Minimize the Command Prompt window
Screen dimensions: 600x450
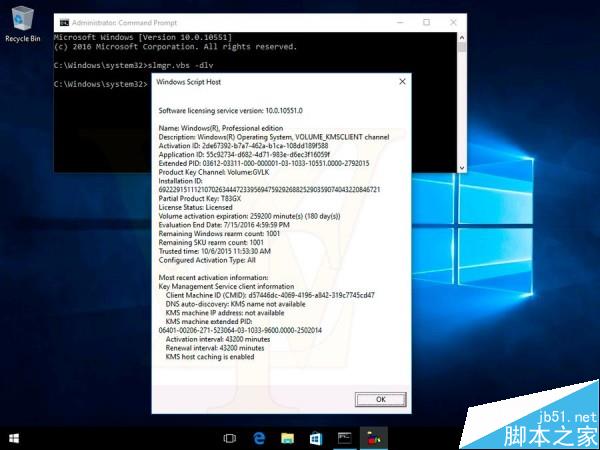400,23
